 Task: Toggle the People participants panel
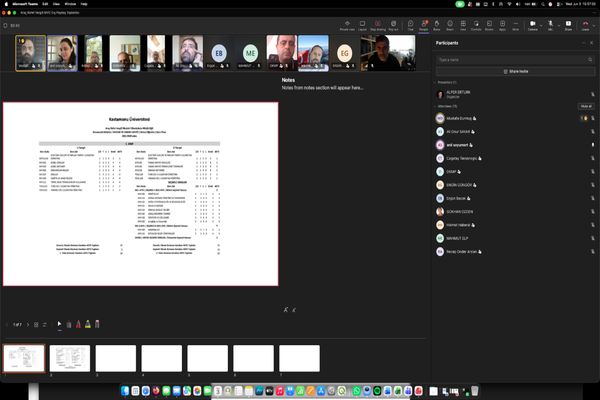pos(424,26)
